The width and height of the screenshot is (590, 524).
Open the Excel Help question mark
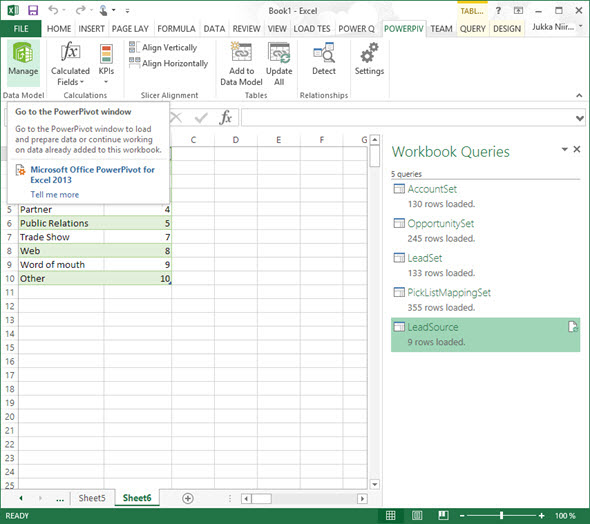point(498,11)
